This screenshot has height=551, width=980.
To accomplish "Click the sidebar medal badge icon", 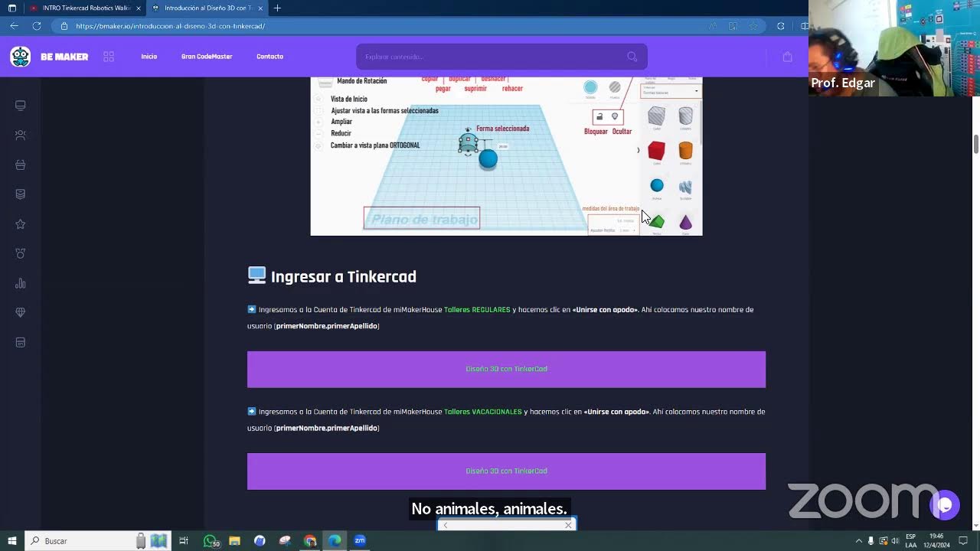I will 21,253.
